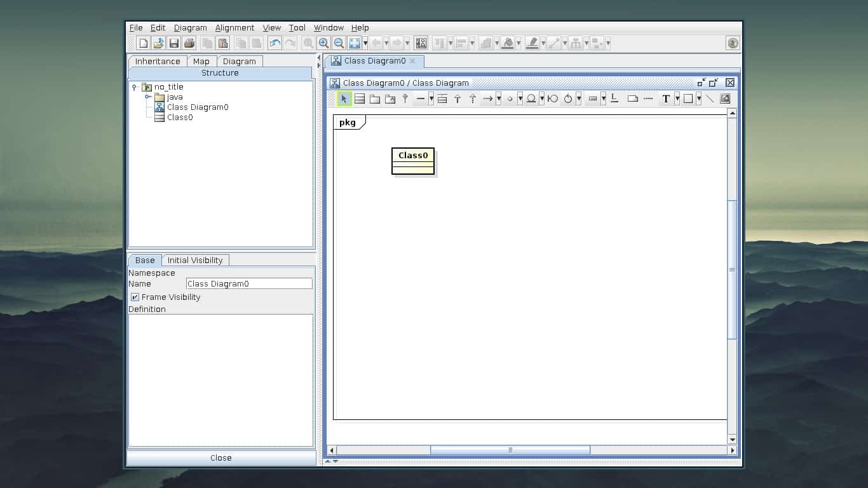The image size is (868, 488).
Task: Click the Close button below properties
Action: [x=221, y=457]
